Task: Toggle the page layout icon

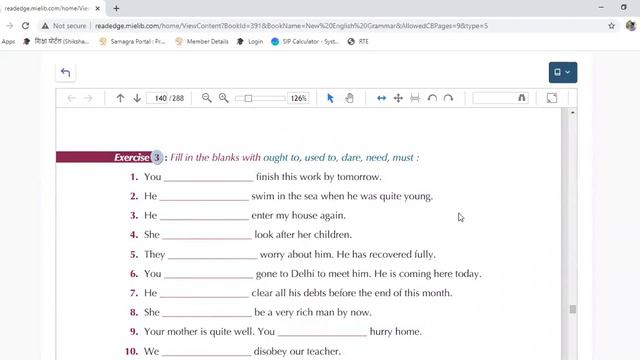Action: tap(415, 98)
